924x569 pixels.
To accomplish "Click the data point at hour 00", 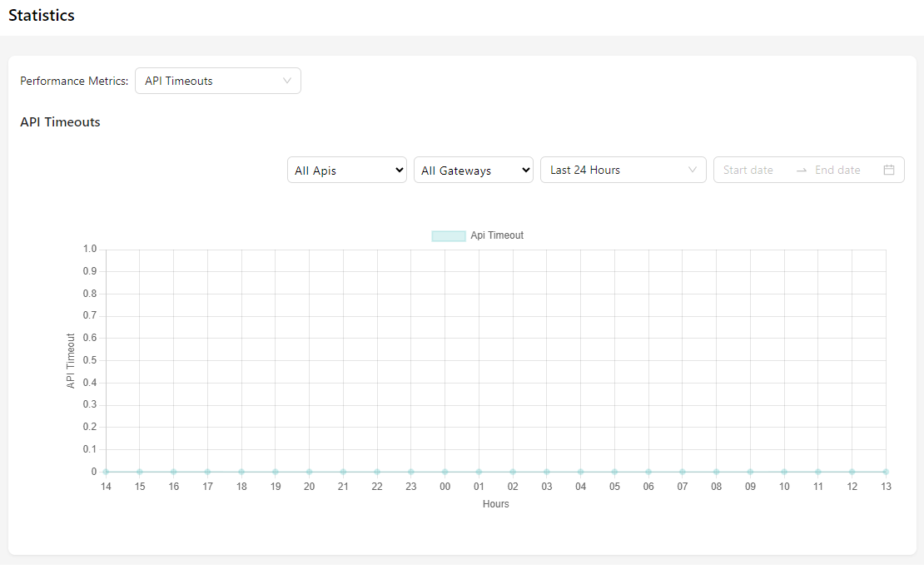I will coord(445,472).
